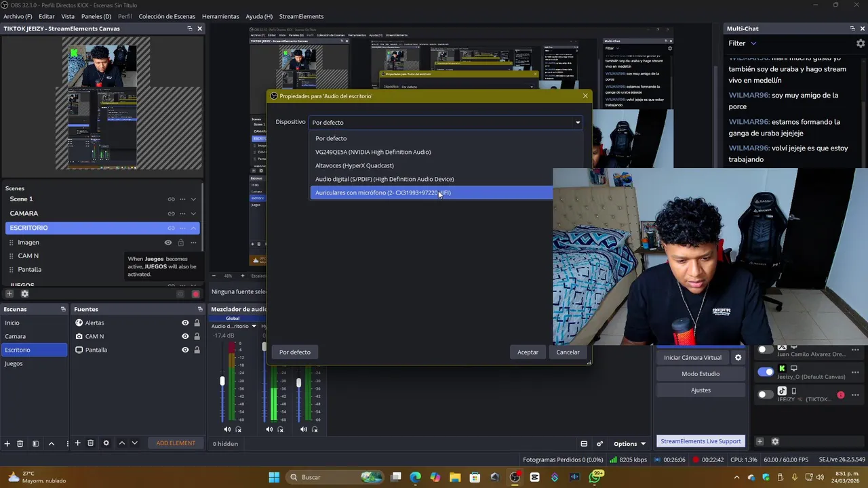Select Juegos scene in Escenas list
This screenshot has width=868, height=488.
tap(34, 363)
